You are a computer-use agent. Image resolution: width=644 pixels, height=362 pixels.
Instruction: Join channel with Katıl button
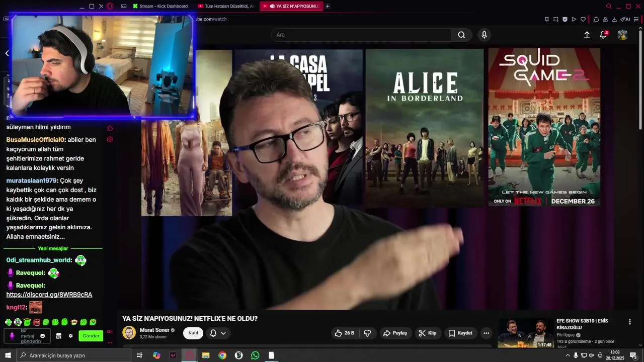(x=193, y=333)
